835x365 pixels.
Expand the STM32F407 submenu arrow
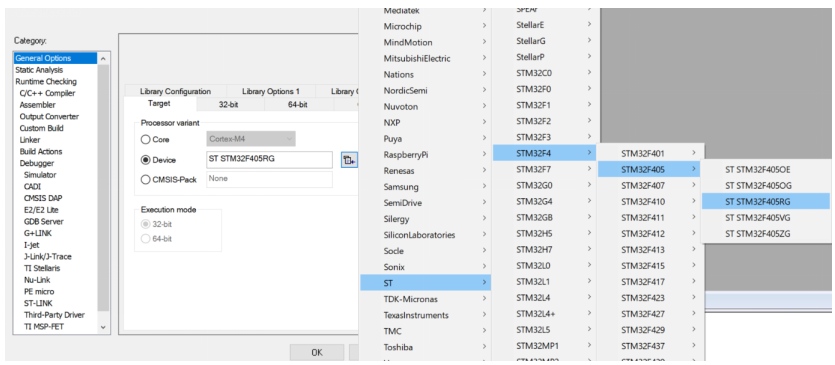(x=693, y=185)
